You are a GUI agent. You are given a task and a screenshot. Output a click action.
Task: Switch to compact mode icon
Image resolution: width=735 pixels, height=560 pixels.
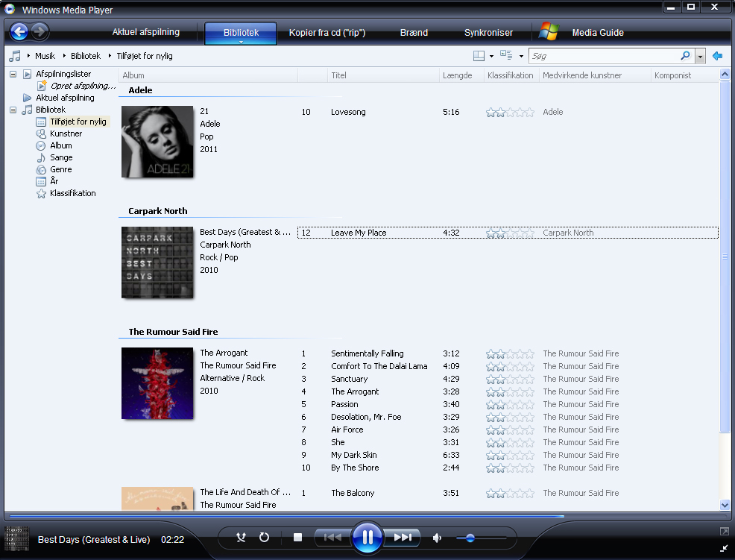pyautogui.click(x=725, y=548)
